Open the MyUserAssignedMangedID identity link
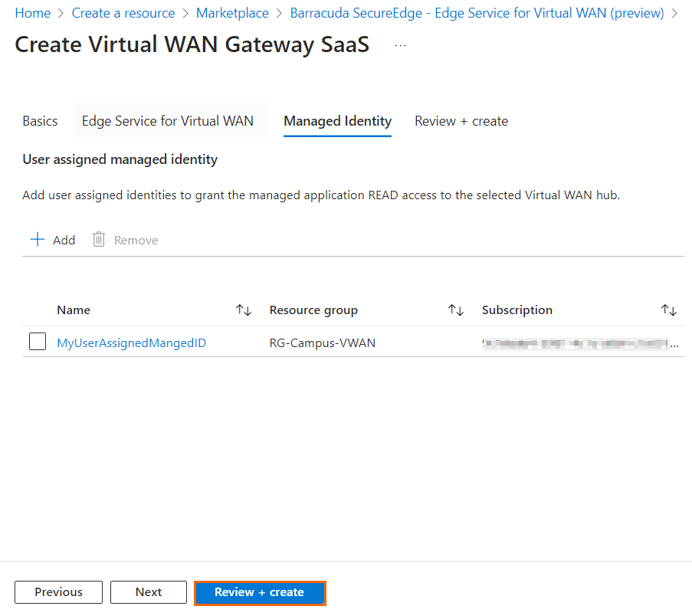Screen dimensions: 692x616 tap(131, 343)
